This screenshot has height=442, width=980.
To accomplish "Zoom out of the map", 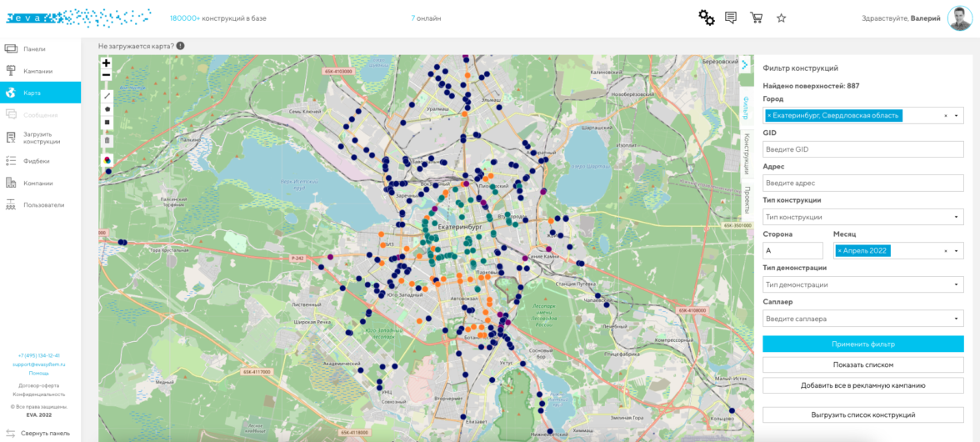I will click(107, 75).
